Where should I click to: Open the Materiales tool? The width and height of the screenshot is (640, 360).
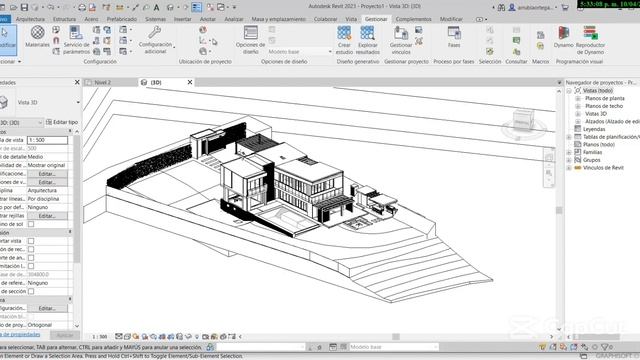pos(37,36)
